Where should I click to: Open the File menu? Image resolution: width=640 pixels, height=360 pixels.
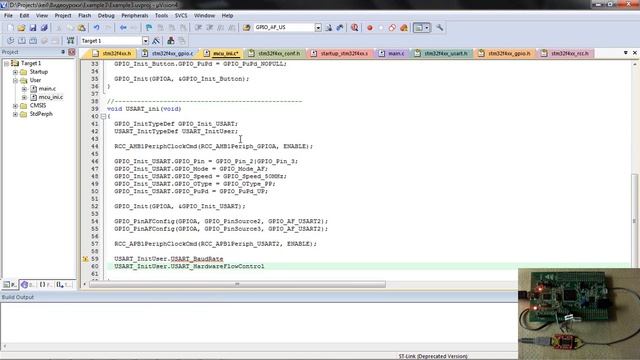(x=8, y=16)
